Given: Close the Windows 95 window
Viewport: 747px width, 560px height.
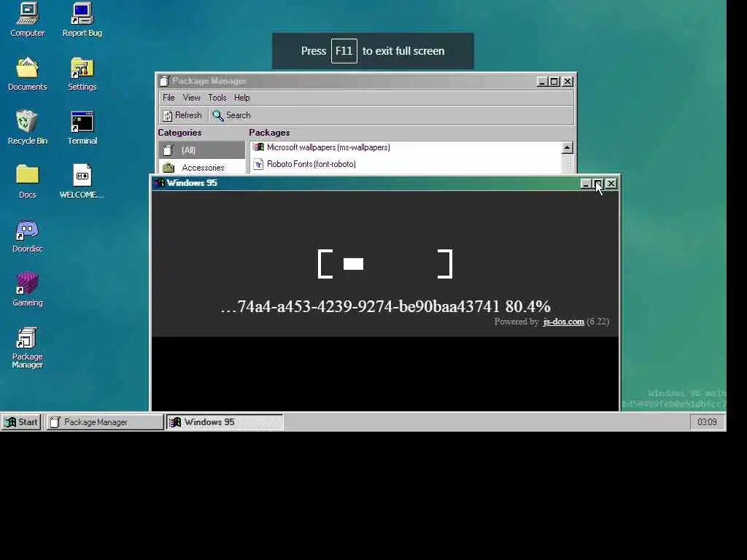Looking at the screenshot, I should click(612, 183).
